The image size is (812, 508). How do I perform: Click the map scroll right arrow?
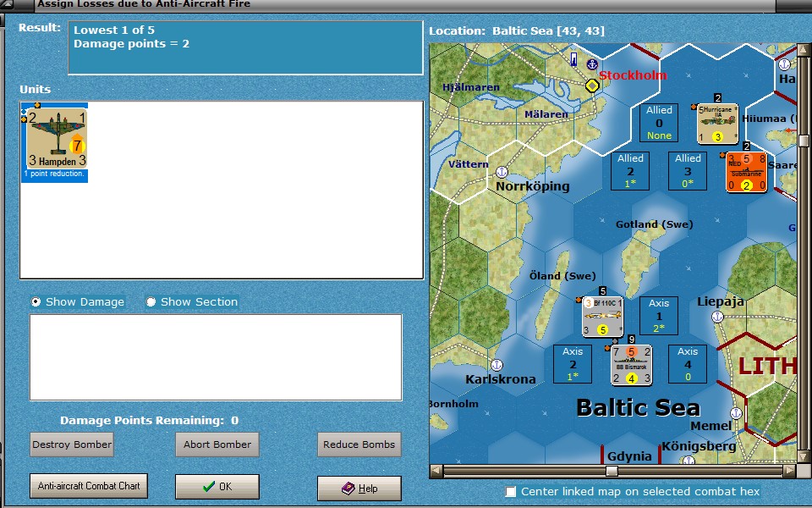[789, 471]
